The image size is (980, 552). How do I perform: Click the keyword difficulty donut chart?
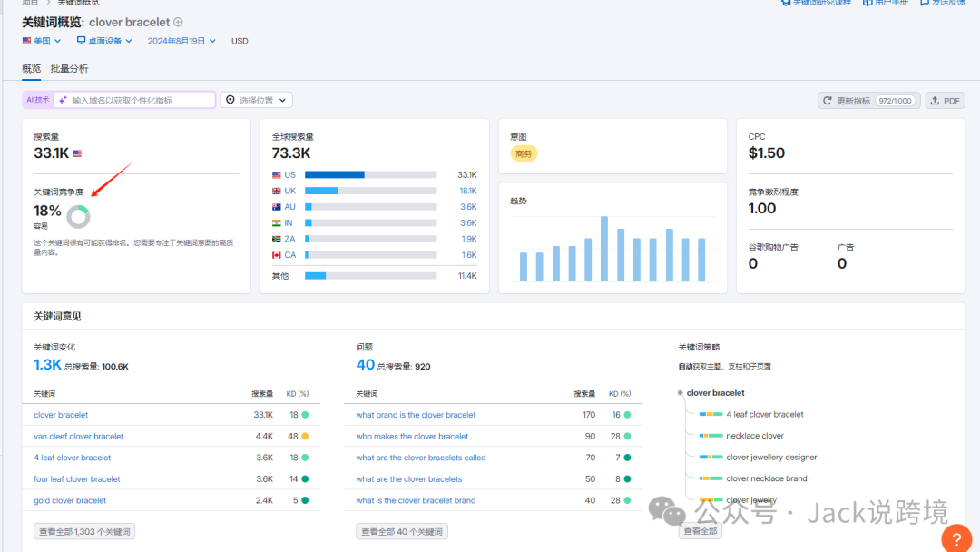[79, 216]
